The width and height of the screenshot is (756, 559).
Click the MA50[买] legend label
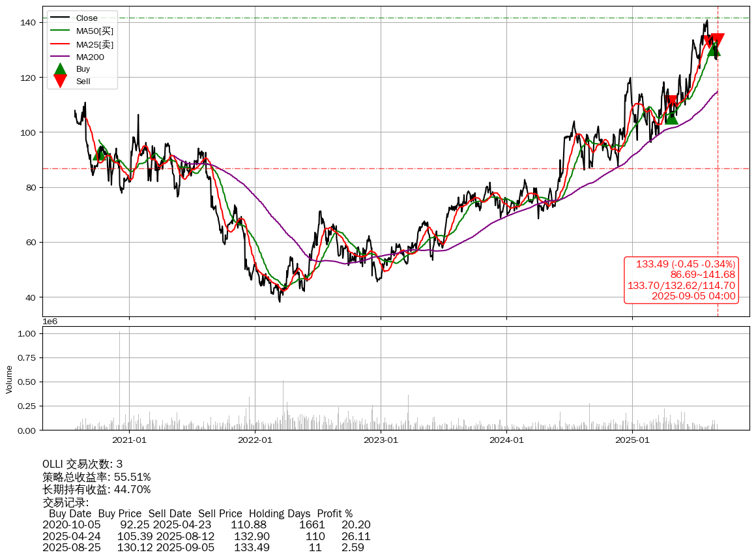(x=94, y=31)
